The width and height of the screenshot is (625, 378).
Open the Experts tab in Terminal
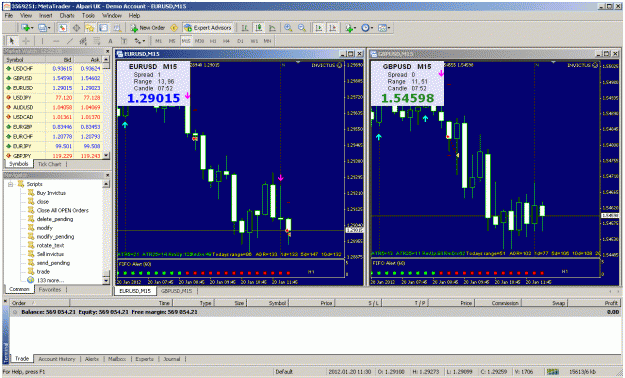pos(144,359)
